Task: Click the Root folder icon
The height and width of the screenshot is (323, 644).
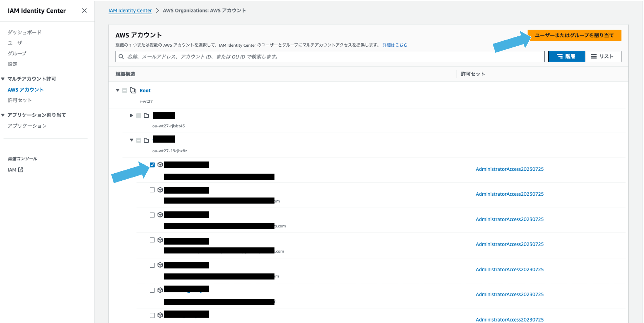Action: [x=133, y=91]
